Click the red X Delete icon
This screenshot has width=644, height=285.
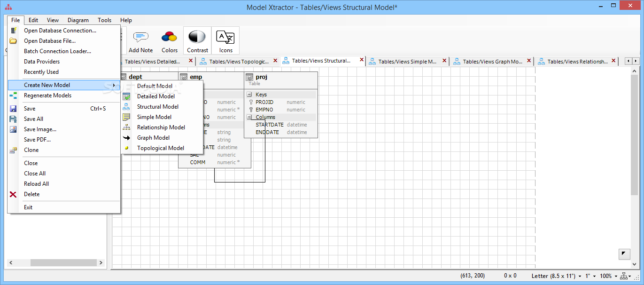(14, 194)
